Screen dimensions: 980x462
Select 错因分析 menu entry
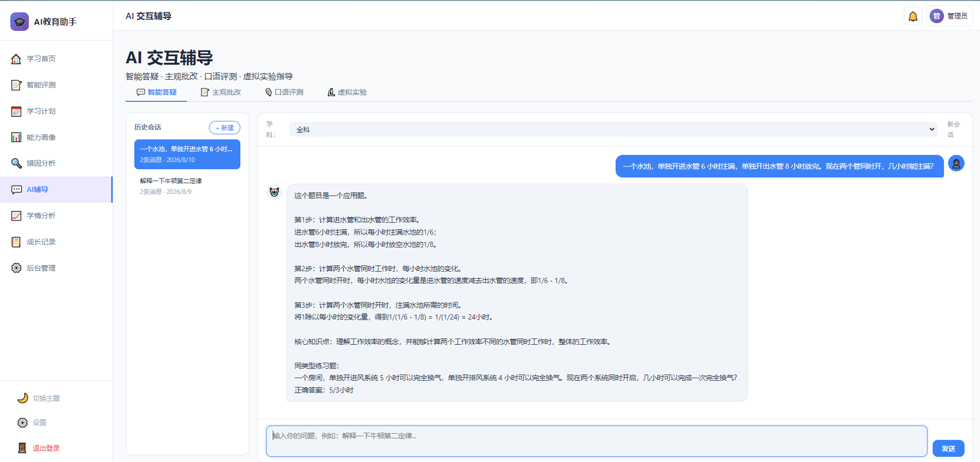point(57,163)
